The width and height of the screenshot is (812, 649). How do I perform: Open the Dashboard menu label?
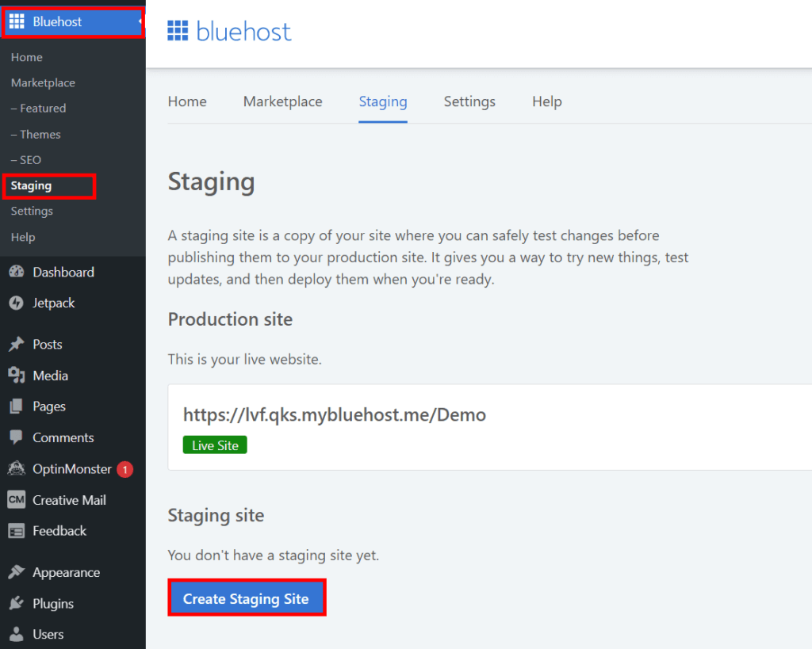(63, 273)
